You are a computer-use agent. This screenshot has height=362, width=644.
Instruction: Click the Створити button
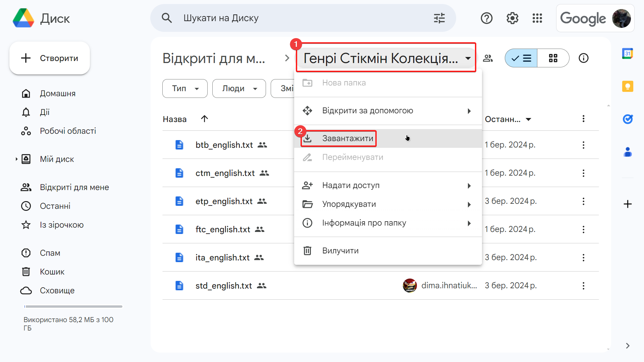(50, 58)
